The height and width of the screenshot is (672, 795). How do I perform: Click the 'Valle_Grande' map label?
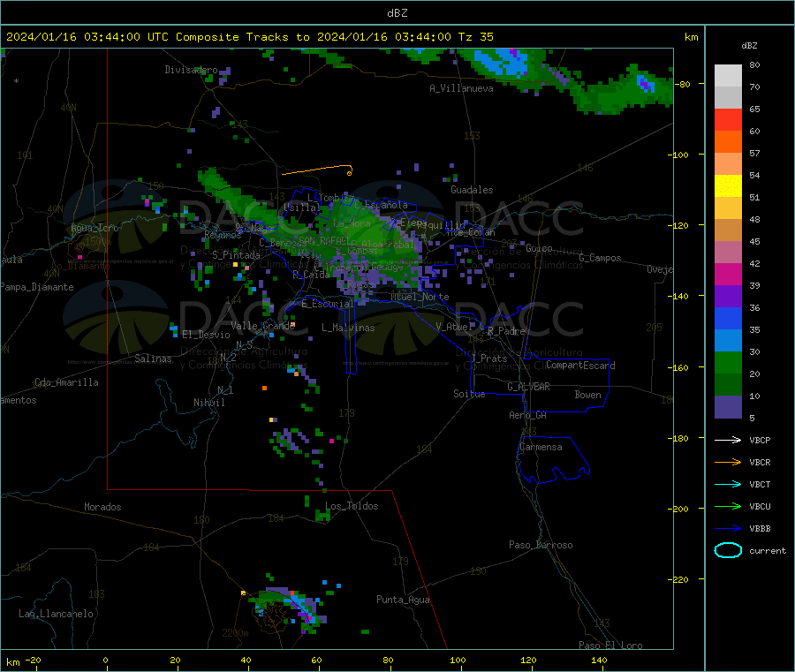click(262, 326)
